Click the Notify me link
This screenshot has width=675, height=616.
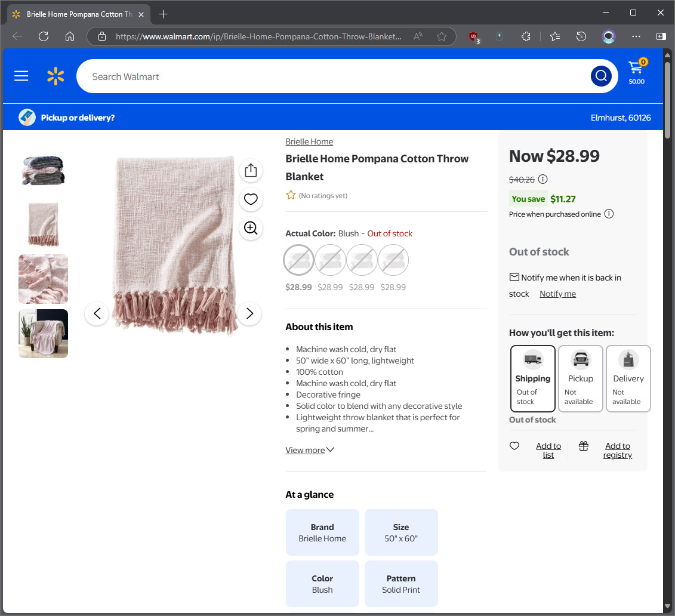click(557, 294)
